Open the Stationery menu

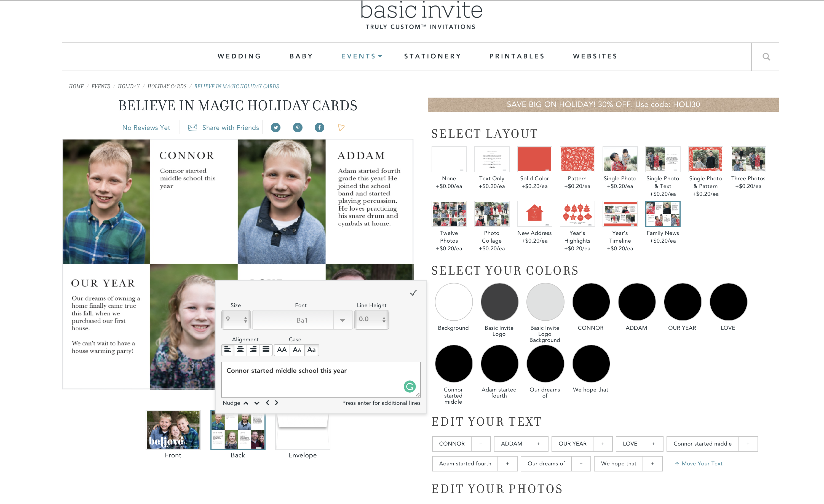pyautogui.click(x=433, y=56)
